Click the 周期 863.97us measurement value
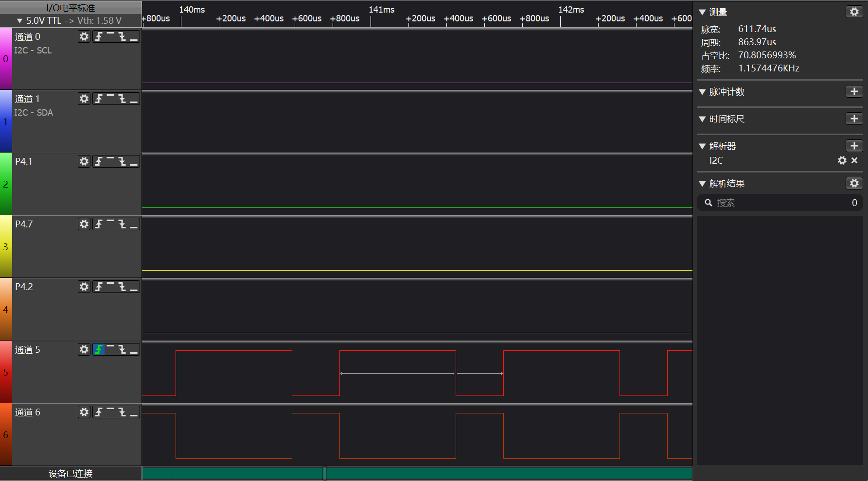 tap(757, 42)
